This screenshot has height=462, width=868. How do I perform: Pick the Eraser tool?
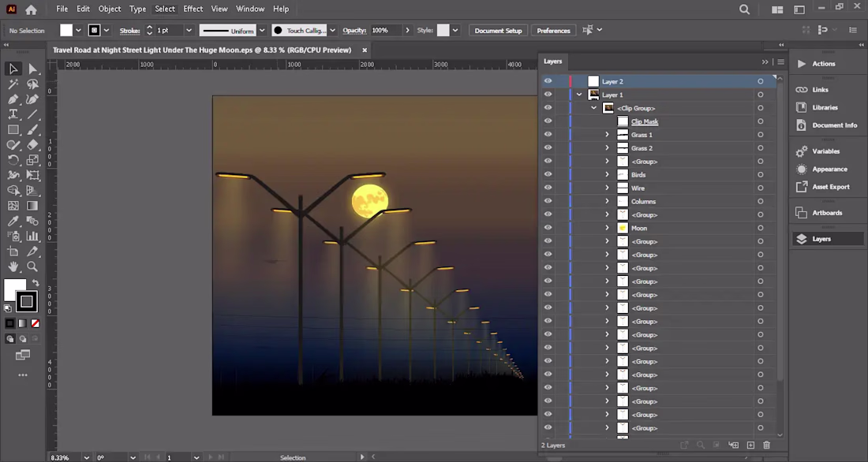point(32,145)
